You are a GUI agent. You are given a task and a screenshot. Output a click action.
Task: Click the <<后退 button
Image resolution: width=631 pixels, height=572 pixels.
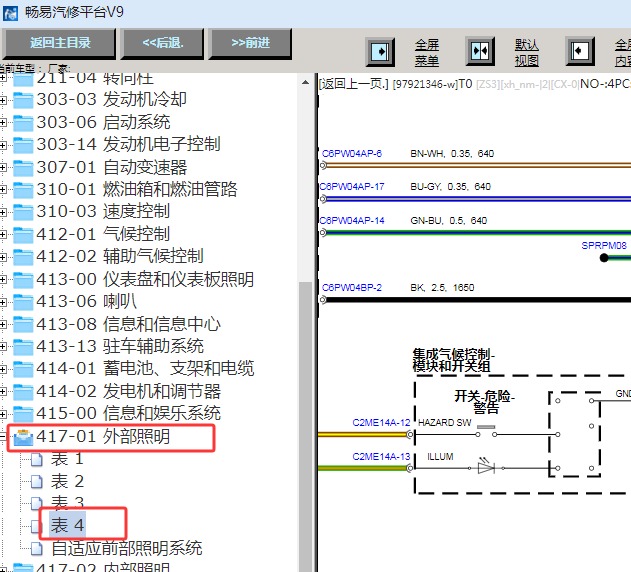[x=162, y=43]
